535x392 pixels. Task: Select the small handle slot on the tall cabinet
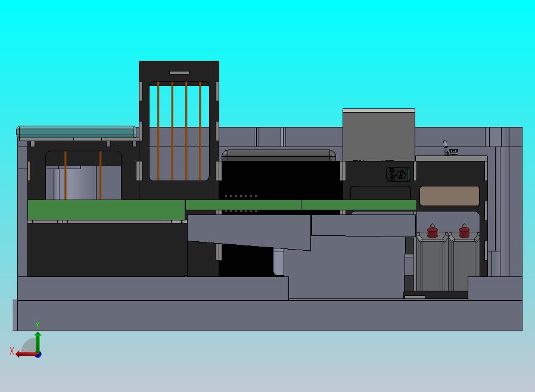pyautogui.click(x=179, y=73)
